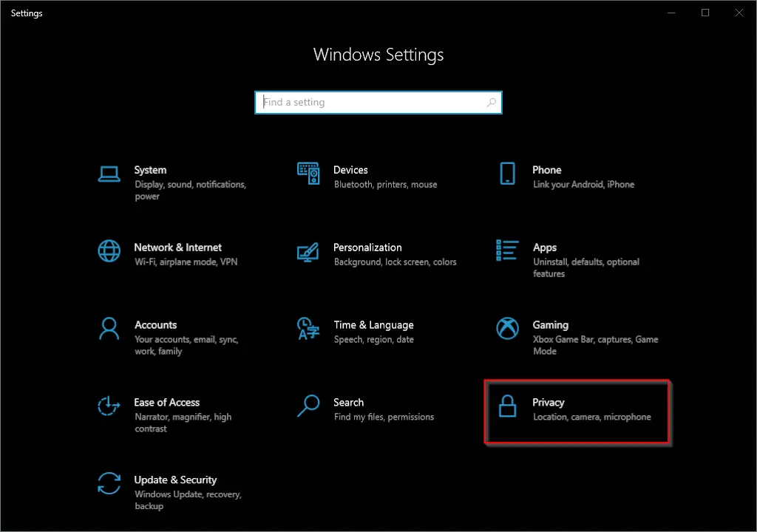The height and width of the screenshot is (532, 757).
Task: Open the Time & Language title
Action: pyautogui.click(x=373, y=325)
